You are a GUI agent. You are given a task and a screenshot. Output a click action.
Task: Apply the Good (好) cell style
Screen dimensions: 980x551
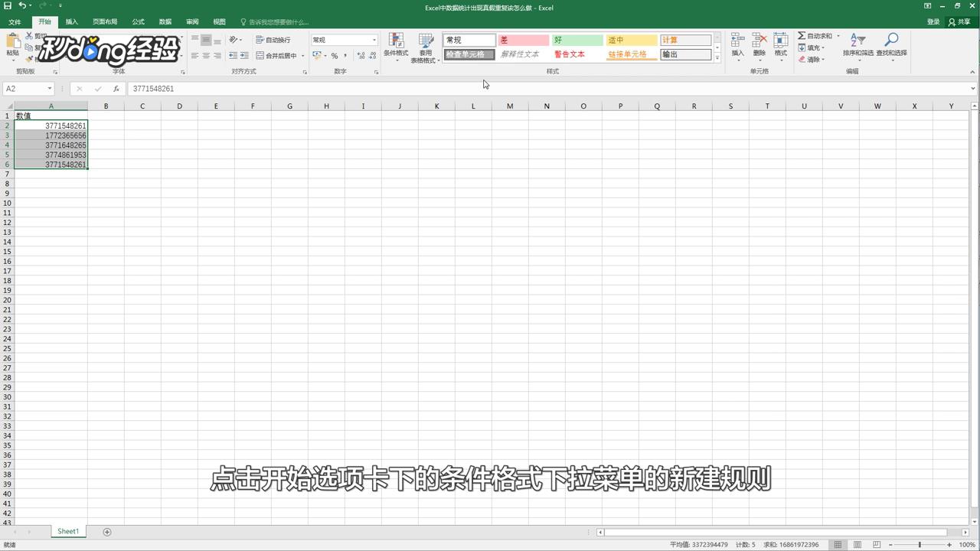click(x=577, y=40)
